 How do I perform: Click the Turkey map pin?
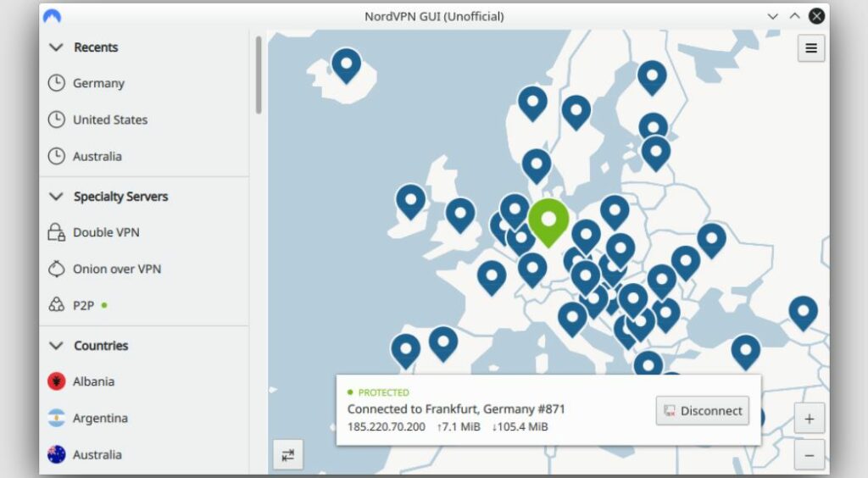746,353
